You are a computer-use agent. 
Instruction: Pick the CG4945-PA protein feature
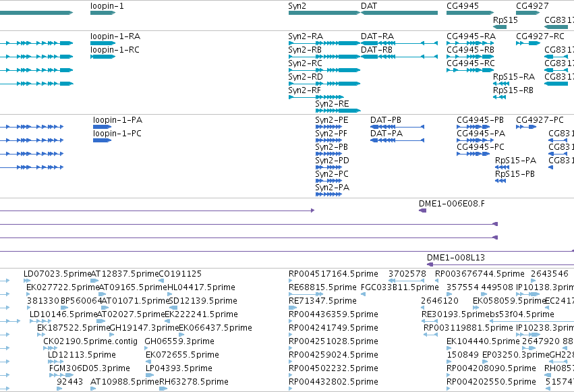point(473,140)
